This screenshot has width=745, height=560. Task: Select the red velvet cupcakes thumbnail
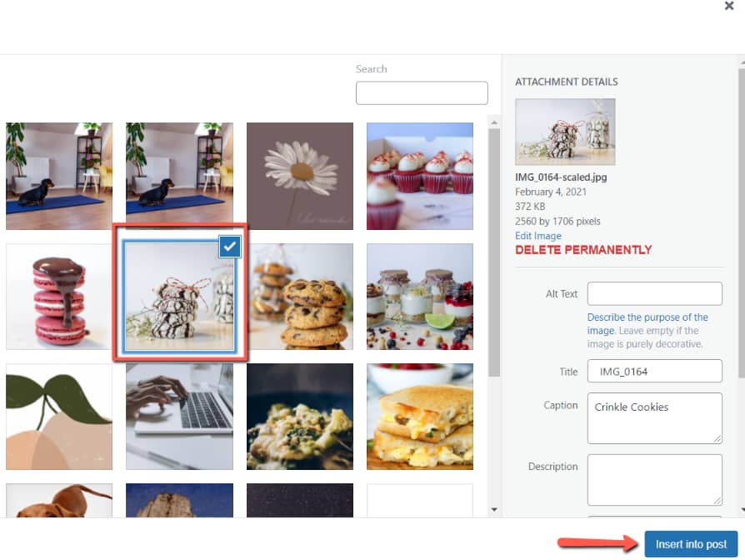coord(420,176)
